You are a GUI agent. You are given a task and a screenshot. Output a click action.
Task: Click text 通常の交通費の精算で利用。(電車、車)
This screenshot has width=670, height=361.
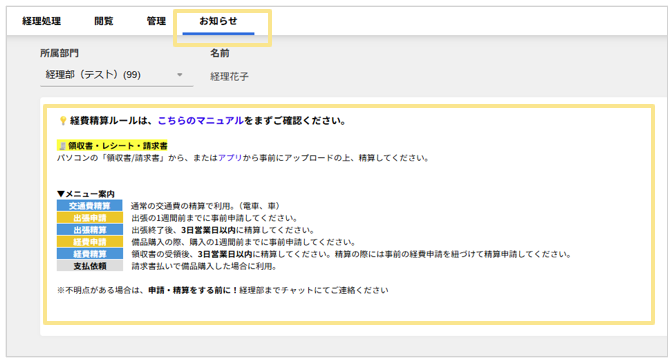pos(205,206)
